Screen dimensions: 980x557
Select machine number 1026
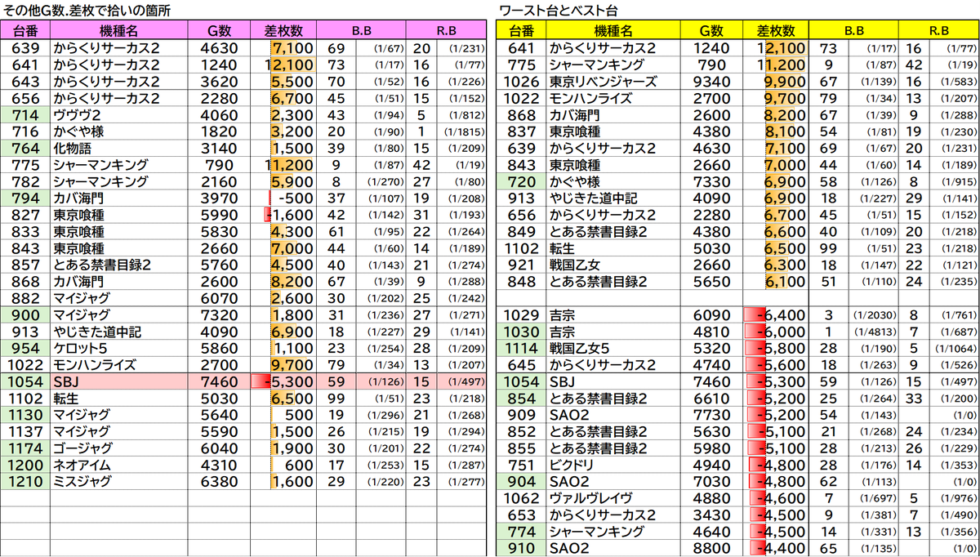tap(521, 82)
